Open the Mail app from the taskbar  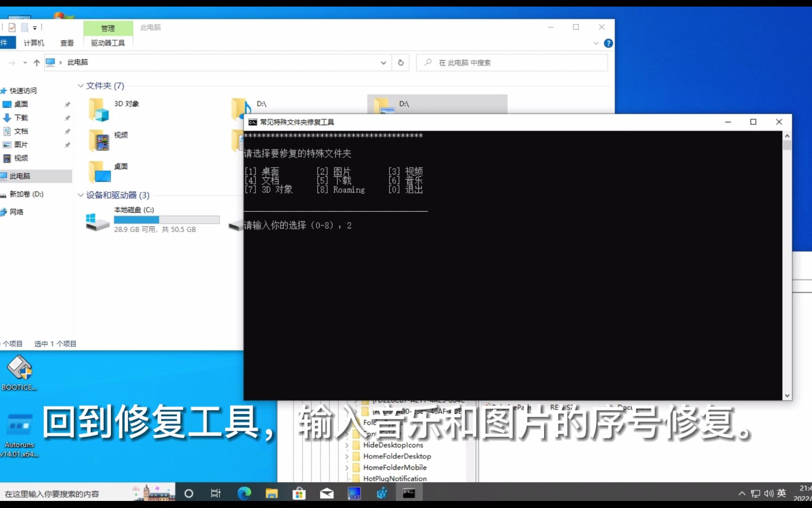point(327,493)
